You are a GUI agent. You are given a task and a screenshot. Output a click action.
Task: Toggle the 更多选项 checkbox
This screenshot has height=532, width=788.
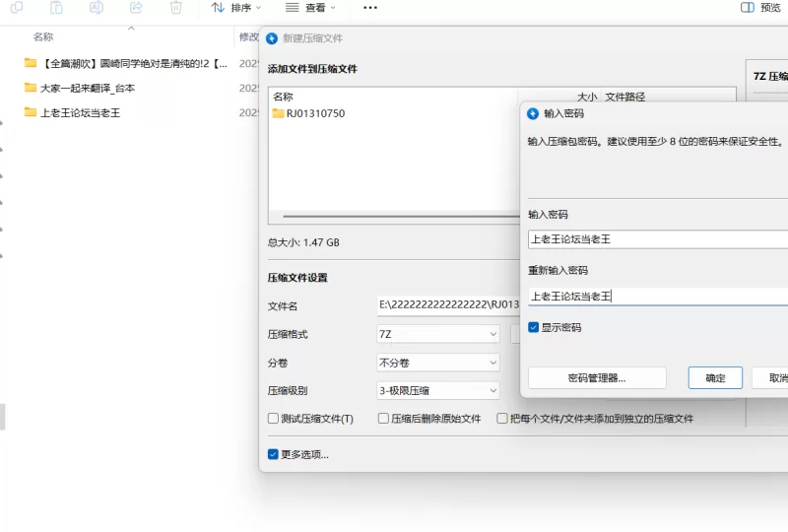[274, 454]
